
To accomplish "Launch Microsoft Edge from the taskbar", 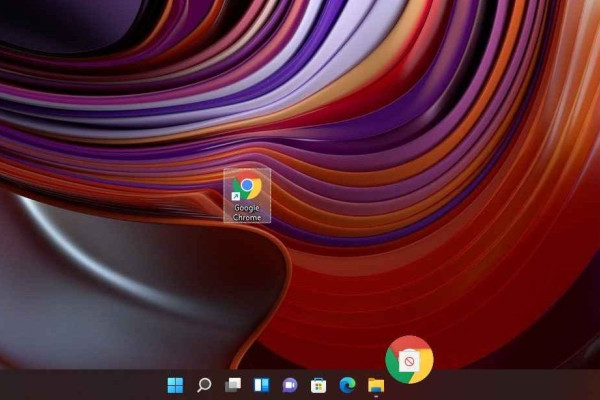I will pyautogui.click(x=347, y=385).
